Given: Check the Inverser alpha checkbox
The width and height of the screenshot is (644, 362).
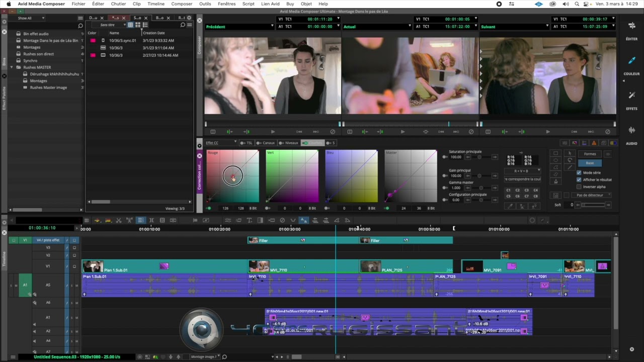Looking at the screenshot, I should point(579,187).
